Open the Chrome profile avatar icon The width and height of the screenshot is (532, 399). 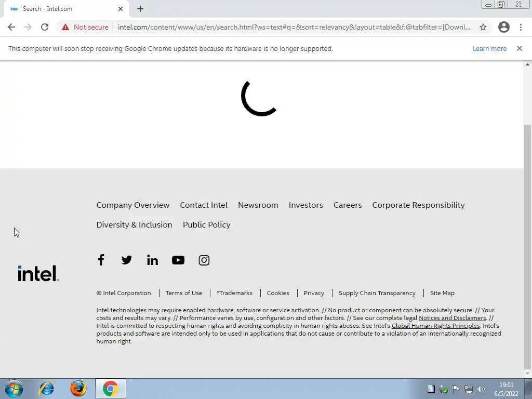[x=504, y=27]
